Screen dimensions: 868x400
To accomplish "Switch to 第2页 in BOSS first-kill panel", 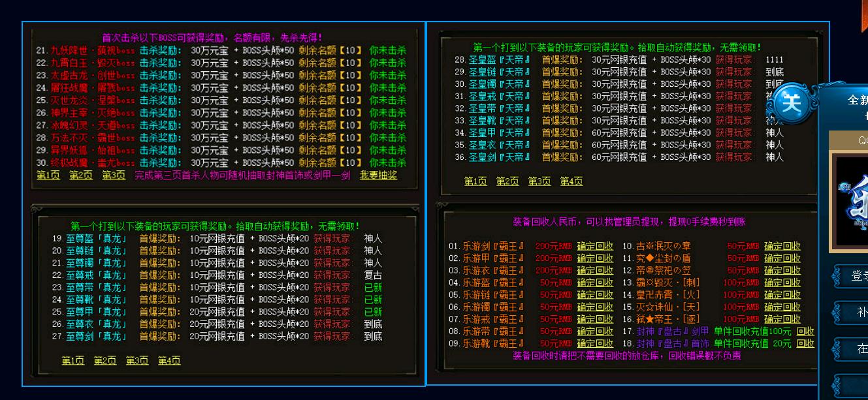I will (x=81, y=175).
